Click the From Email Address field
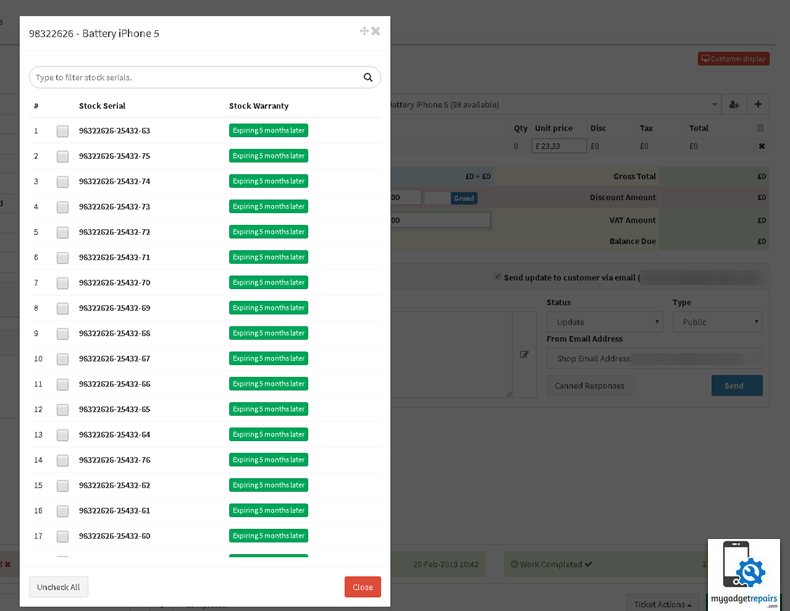 (654, 359)
